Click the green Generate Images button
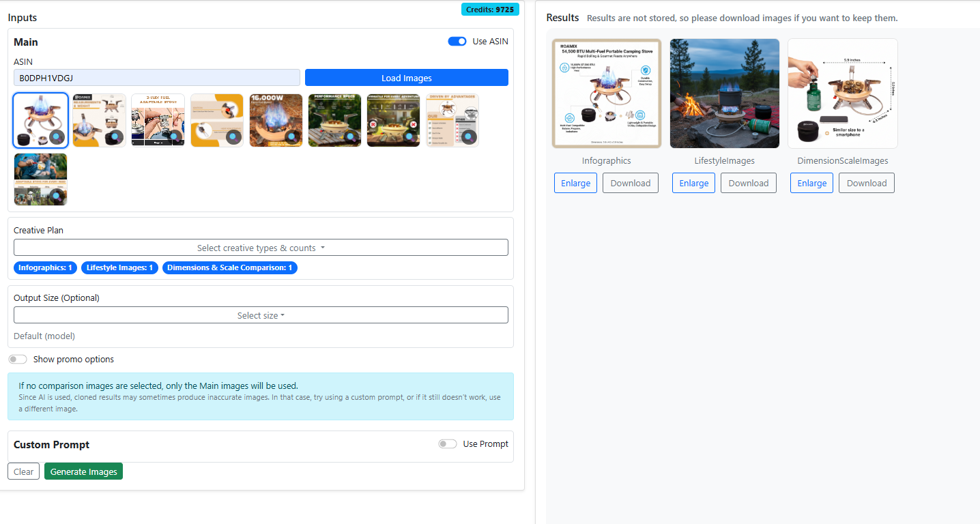This screenshot has width=980, height=524. click(83, 471)
